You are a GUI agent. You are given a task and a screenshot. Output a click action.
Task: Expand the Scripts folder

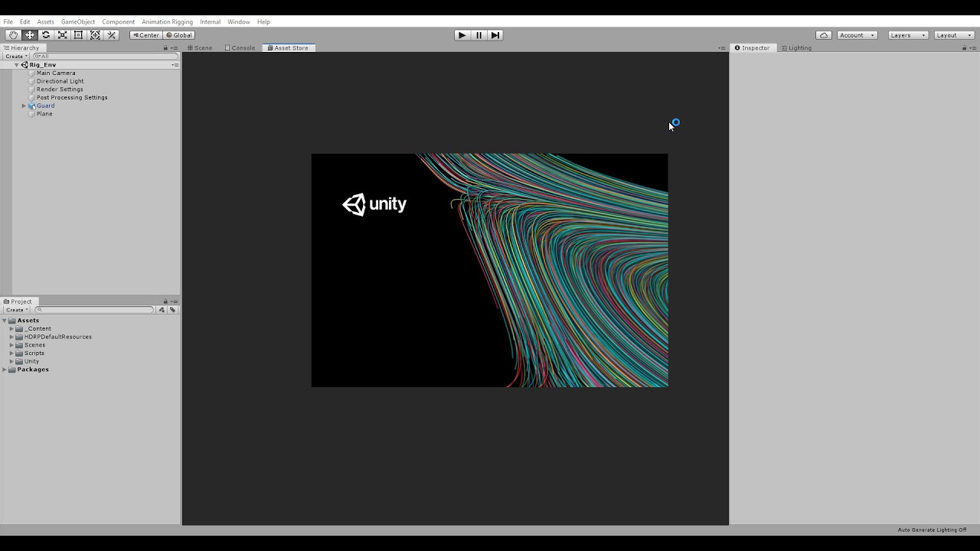(x=11, y=354)
